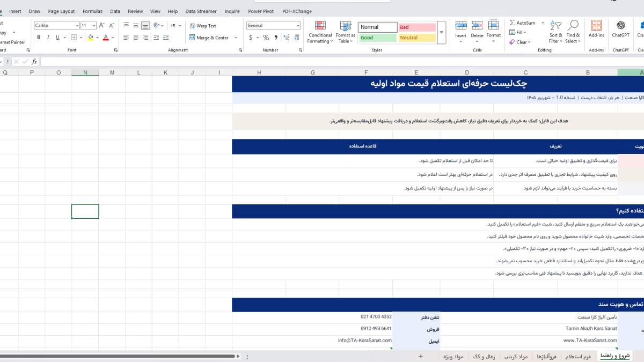Open the PDF-XChange tab

[297, 11]
